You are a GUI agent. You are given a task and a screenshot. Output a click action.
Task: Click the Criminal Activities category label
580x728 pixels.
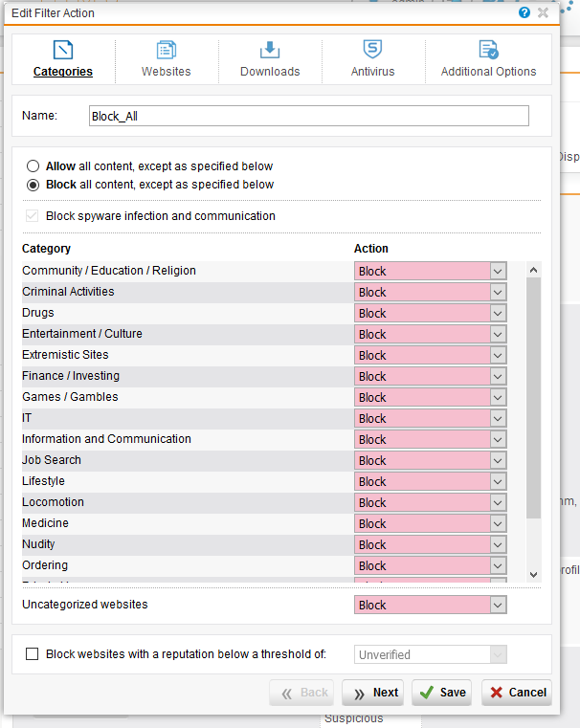(x=68, y=292)
